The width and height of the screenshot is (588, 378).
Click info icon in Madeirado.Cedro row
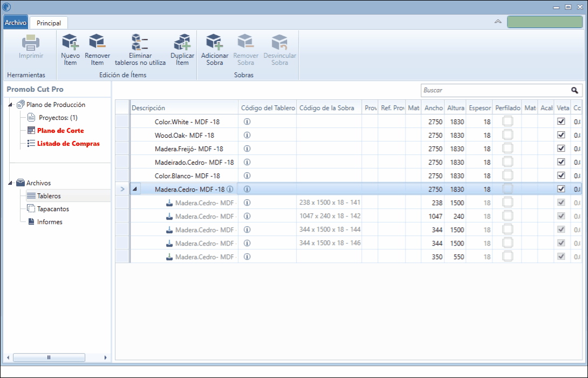(247, 162)
